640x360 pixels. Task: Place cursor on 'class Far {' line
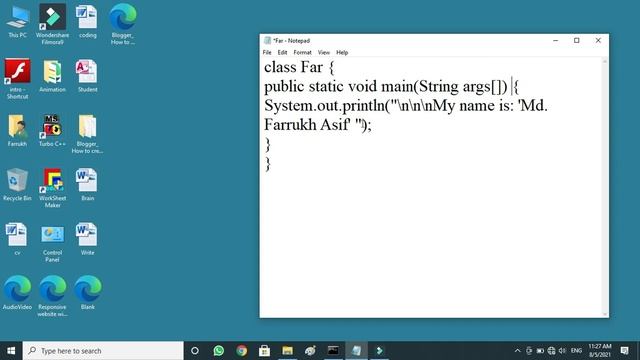299,67
